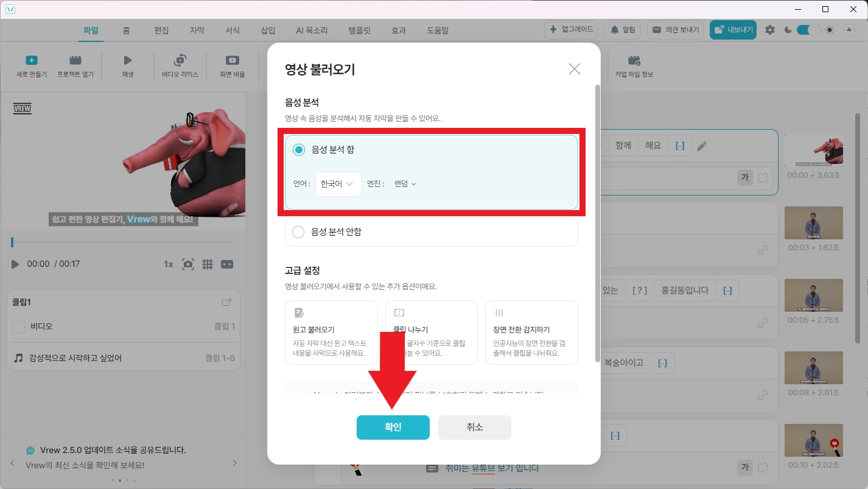Screen dimensions: 868x489
Task: Go to previous news item
Action: click(12, 463)
